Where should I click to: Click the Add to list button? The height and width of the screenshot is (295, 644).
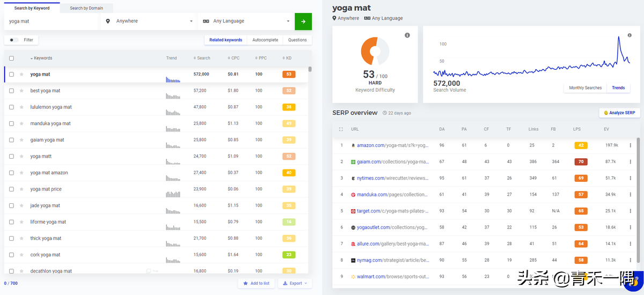(256, 283)
